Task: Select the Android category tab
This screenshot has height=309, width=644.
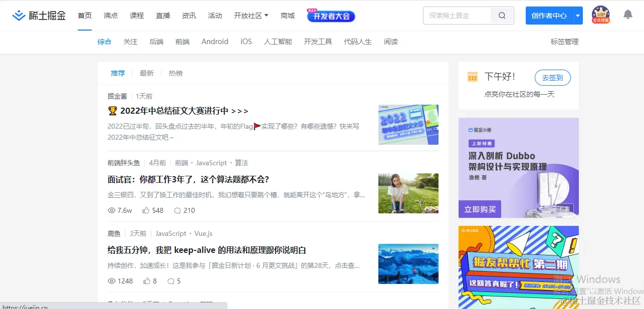Action: click(x=215, y=42)
